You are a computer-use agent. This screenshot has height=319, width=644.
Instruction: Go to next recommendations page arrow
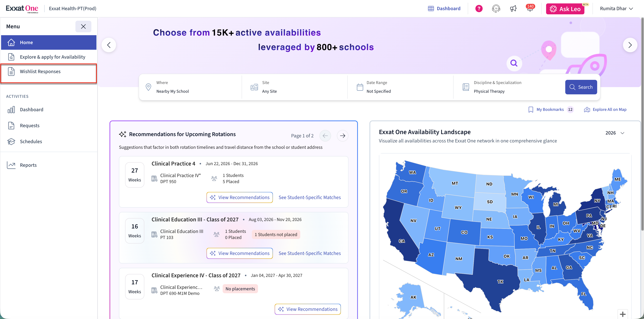[x=342, y=136]
